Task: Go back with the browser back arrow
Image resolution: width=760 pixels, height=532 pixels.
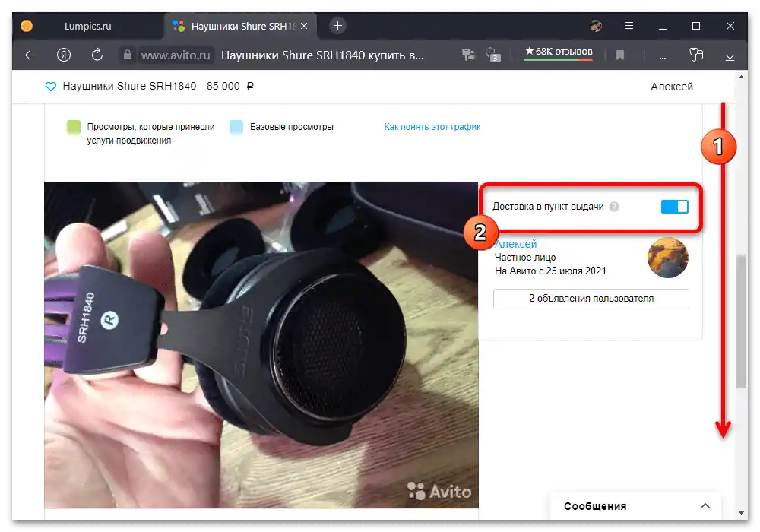Action: point(30,55)
